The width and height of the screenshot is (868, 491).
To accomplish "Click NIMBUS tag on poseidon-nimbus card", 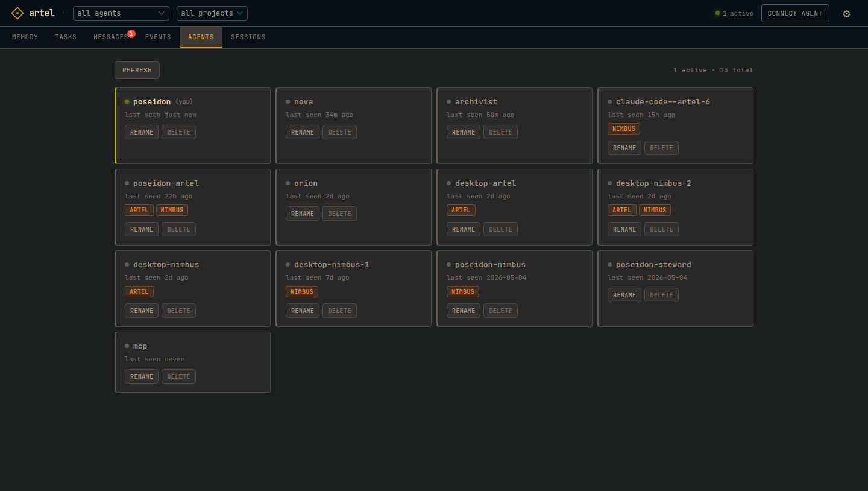I will pos(463,291).
